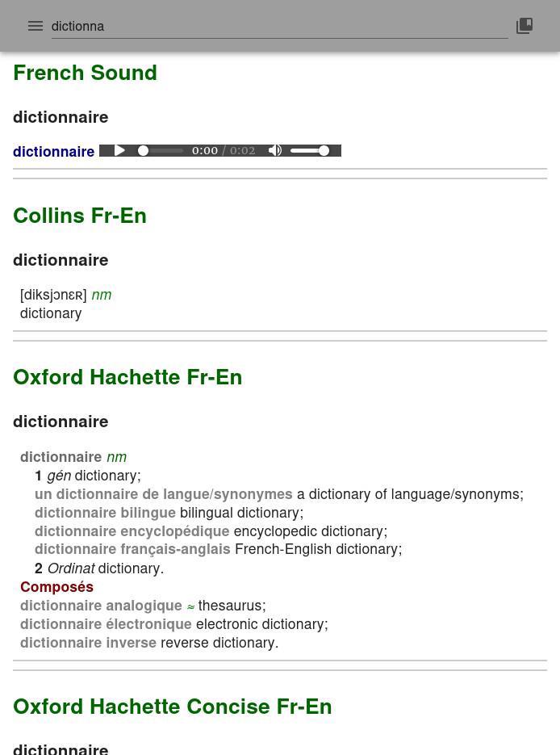
Task: Click the headword 'dictionnaire' under Collins Fr-En
Action: (61, 260)
